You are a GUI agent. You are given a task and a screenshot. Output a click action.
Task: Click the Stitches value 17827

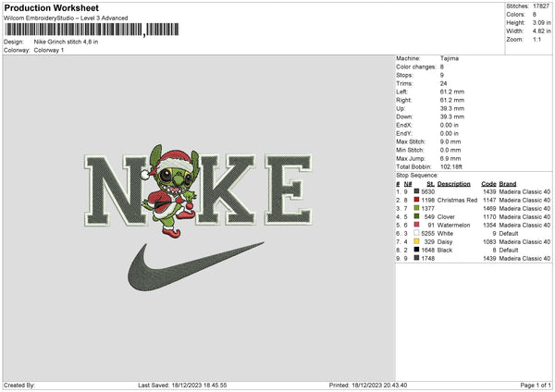tap(541, 6)
